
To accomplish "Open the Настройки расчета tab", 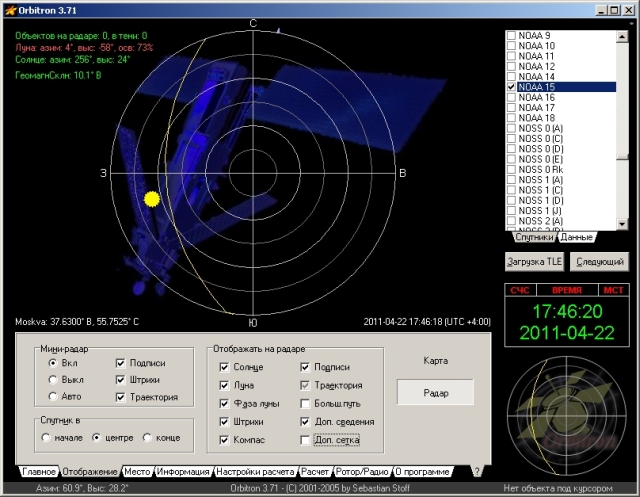I will pyautogui.click(x=255, y=472).
